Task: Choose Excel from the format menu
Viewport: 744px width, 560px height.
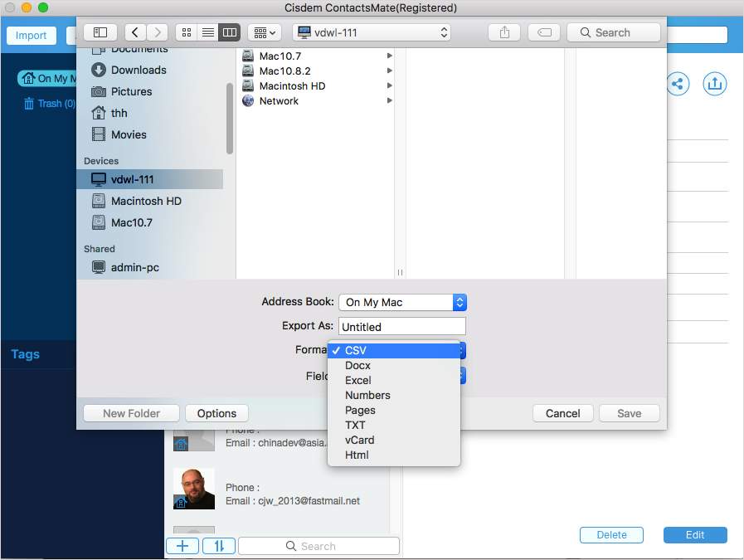Action: [394, 380]
